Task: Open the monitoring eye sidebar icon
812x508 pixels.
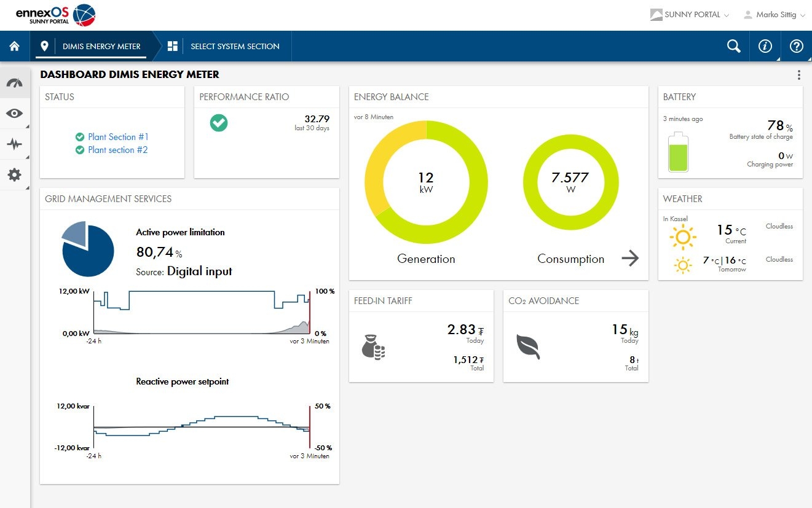Action: point(15,114)
